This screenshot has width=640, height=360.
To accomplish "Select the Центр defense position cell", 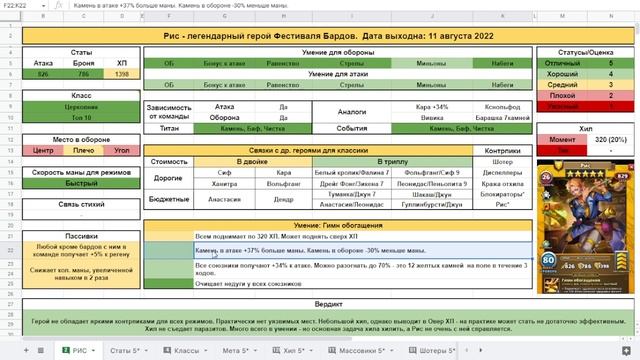I will point(43,150).
